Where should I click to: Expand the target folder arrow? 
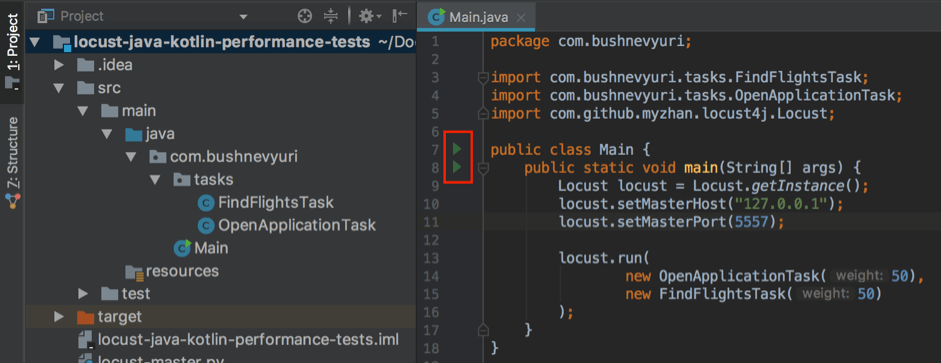click(58, 316)
